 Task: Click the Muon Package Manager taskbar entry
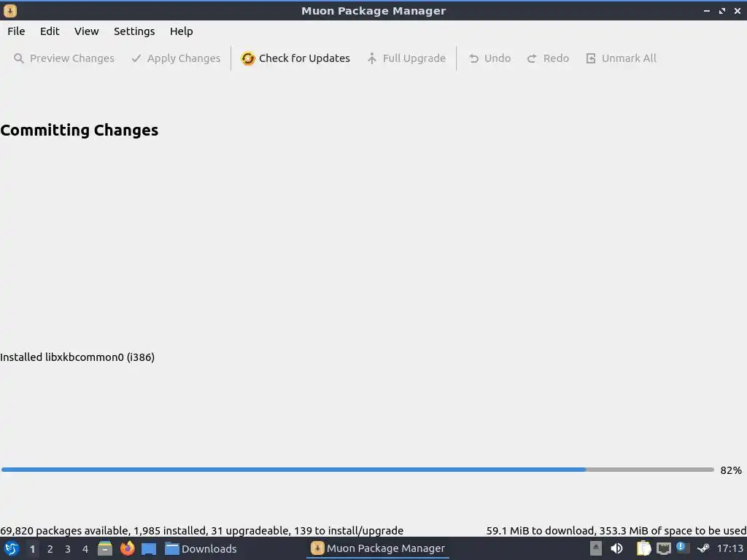point(378,548)
